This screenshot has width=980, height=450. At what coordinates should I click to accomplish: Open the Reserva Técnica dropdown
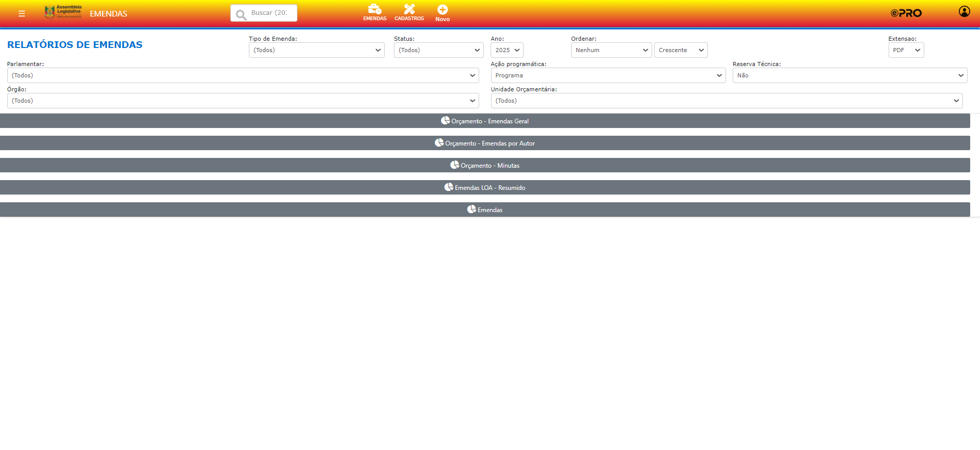(849, 75)
